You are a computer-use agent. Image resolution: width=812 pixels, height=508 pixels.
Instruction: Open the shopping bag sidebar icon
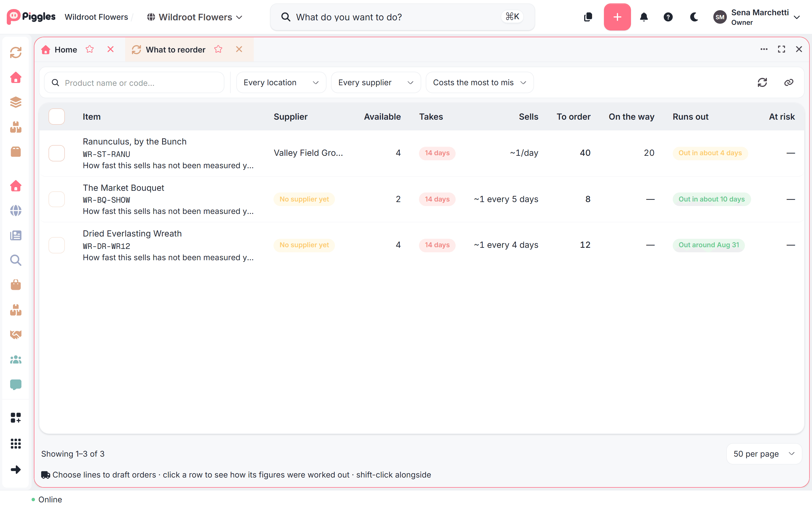coord(16,285)
